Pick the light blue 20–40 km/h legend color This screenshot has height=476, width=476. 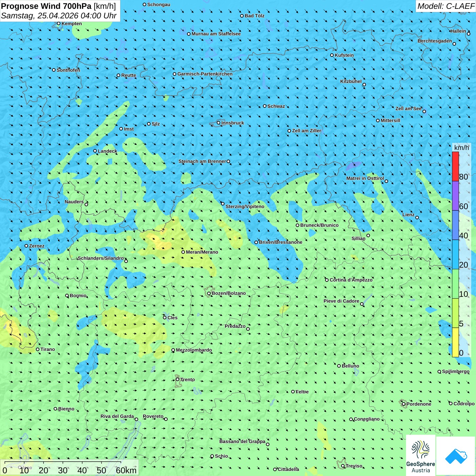(455, 255)
